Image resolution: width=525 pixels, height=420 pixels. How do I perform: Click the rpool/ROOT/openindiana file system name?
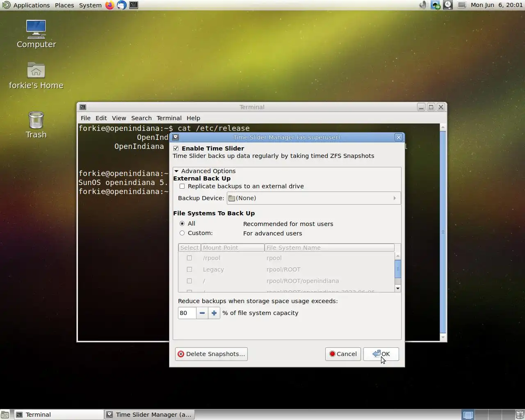[x=303, y=281]
